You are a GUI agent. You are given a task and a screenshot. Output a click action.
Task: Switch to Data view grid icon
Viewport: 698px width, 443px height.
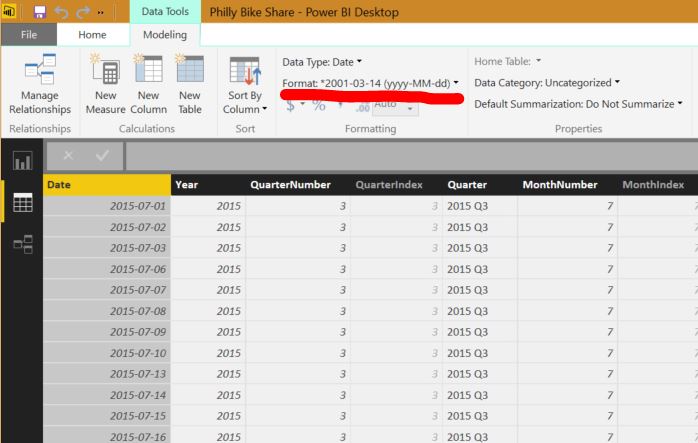(23, 202)
